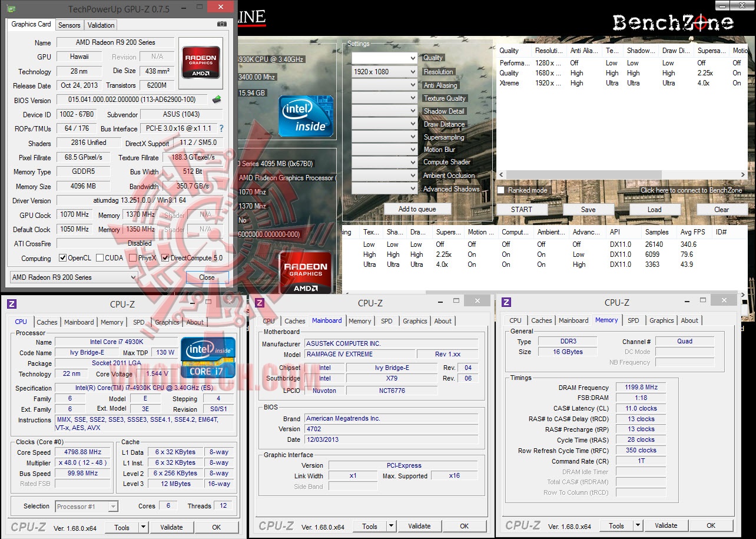This screenshot has height=539, width=756.
Task: Open the GPU selector dropdown in GPU-Z
Action: (x=74, y=277)
